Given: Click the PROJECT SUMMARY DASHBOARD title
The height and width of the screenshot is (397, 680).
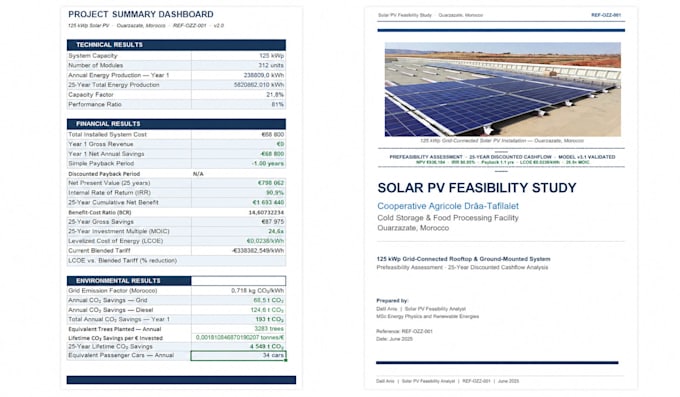Looking at the screenshot, I should [141, 14].
